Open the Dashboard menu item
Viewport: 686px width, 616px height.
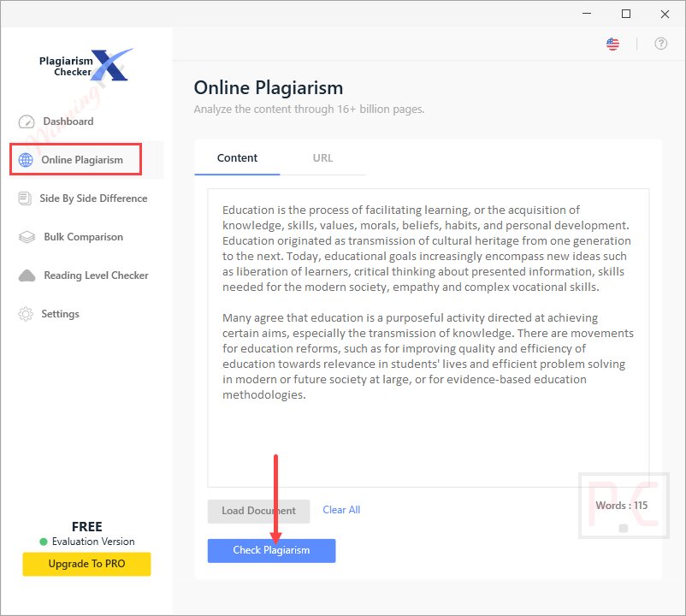pyautogui.click(x=68, y=121)
